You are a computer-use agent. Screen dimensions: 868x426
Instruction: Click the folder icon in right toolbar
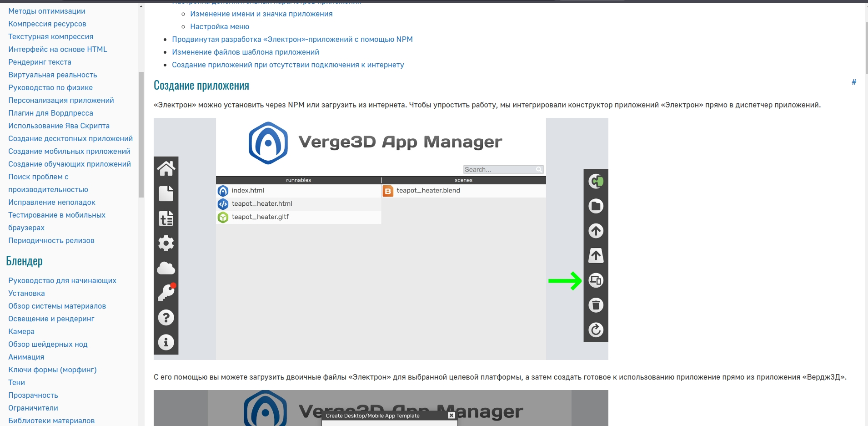point(596,206)
